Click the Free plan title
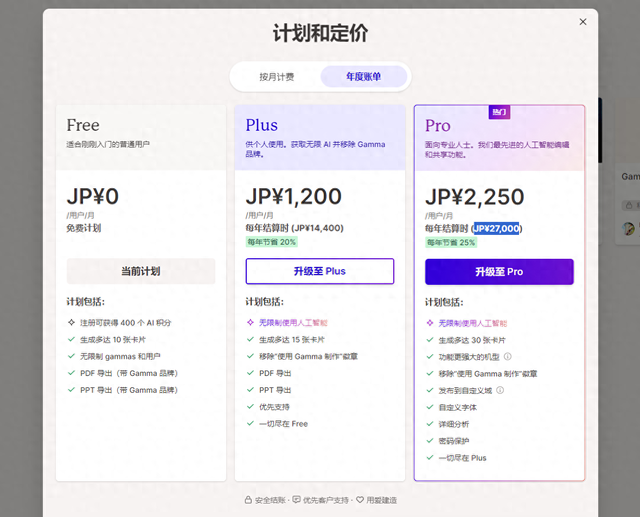This screenshot has height=517, width=640. tap(83, 125)
